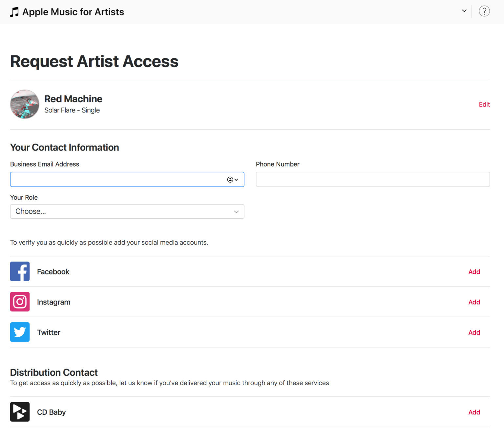Click the Business Email Address field
This screenshot has height=438, width=504.
coord(115,179)
